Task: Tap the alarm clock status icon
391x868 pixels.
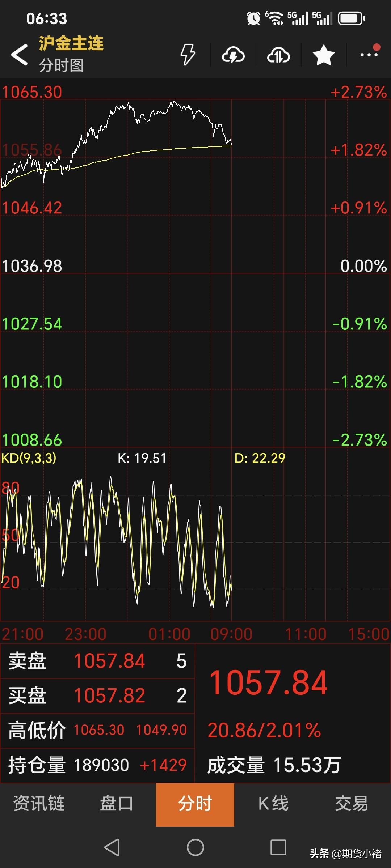Action: point(253,18)
